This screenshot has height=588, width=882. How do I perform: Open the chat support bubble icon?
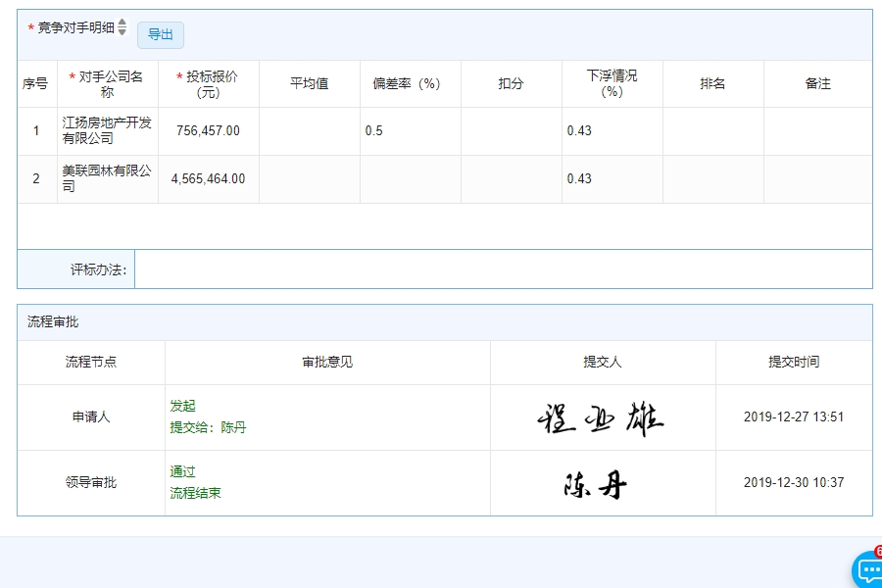click(x=869, y=569)
